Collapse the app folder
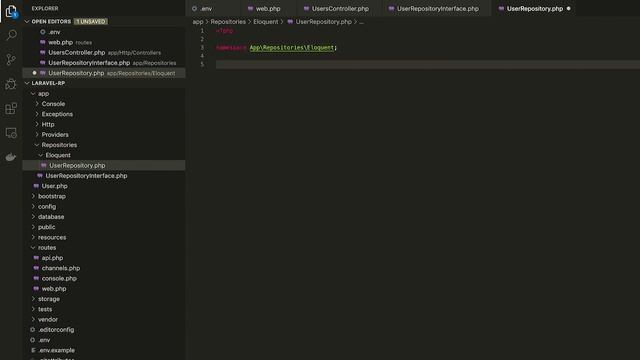Viewport: 640px width, 360px height. click(33, 93)
